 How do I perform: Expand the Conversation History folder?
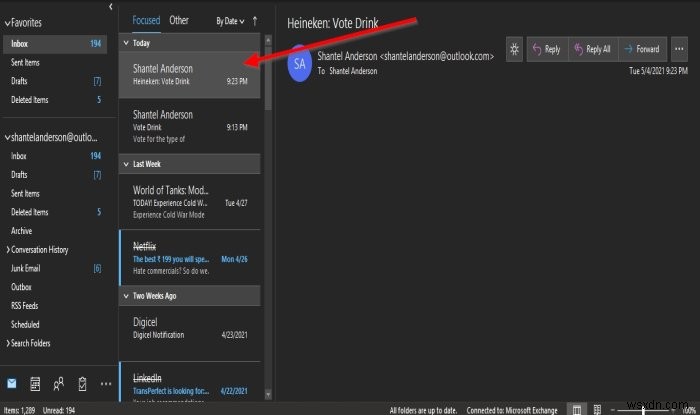[x=8, y=250]
